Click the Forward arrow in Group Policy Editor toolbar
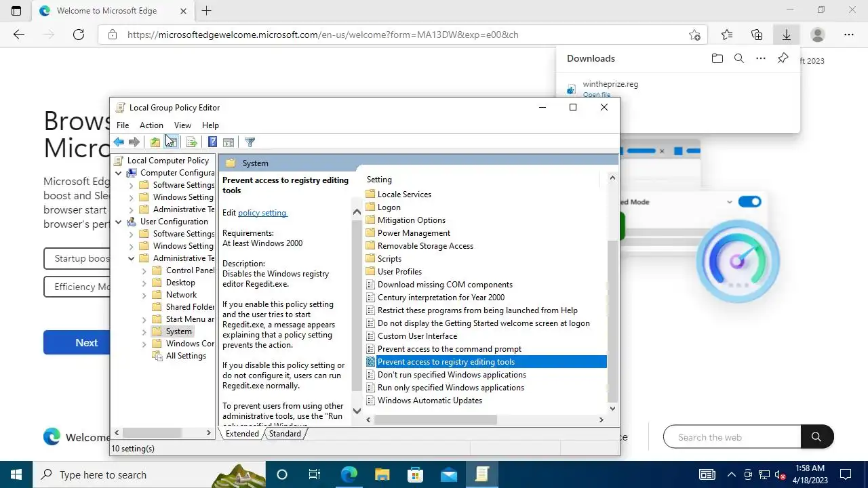Screen dimensions: 868x488 (x=134, y=142)
